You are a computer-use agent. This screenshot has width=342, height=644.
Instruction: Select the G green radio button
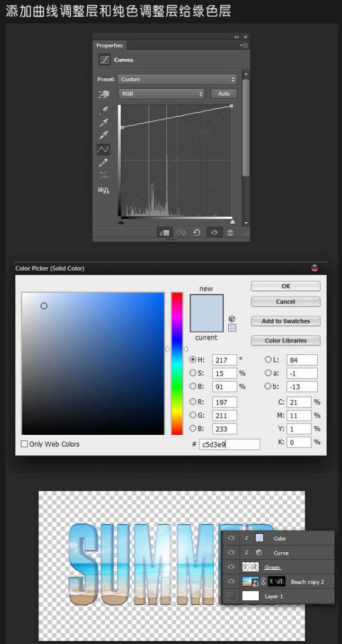tap(193, 415)
